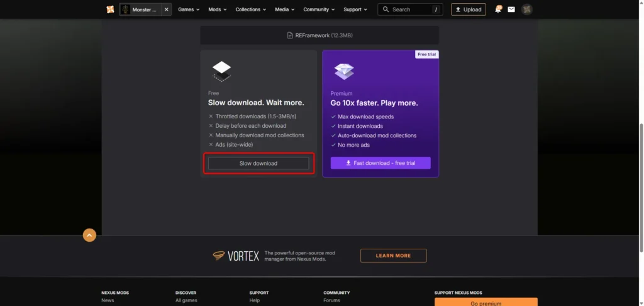Click the user profile avatar
Image resolution: width=644 pixels, height=306 pixels.
[527, 9]
